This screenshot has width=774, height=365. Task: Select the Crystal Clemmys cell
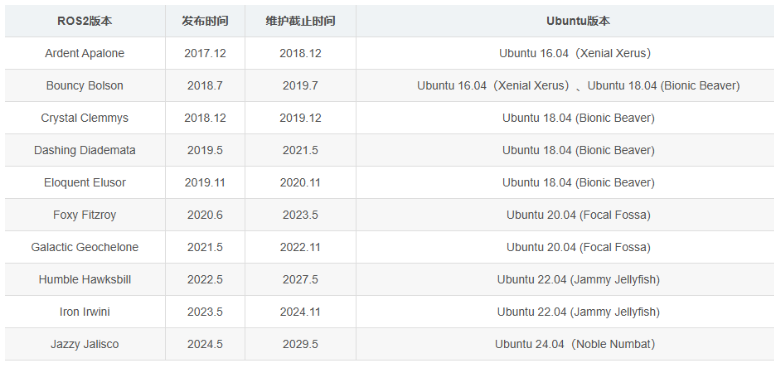point(85,118)
